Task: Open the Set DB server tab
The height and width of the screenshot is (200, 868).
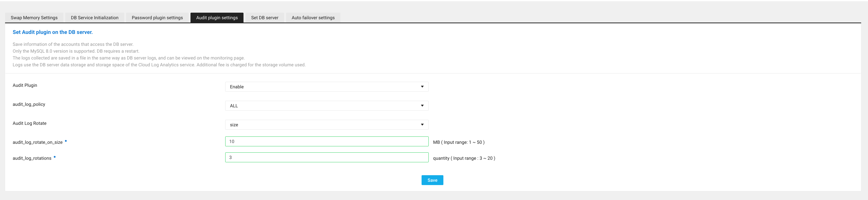Action: [265, 18]
